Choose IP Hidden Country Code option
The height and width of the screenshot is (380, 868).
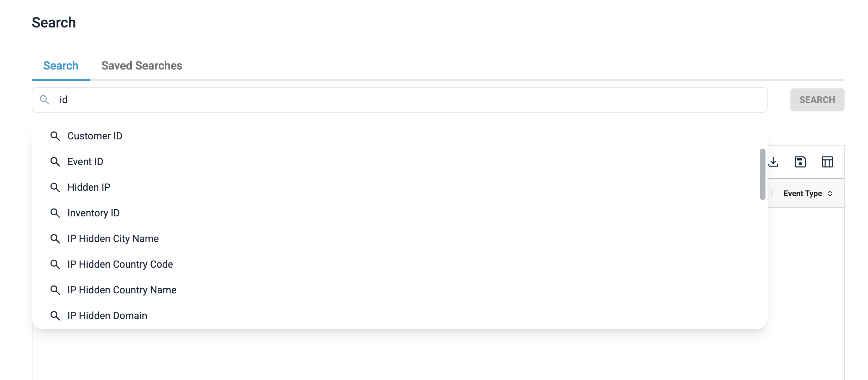(x=120, y=265)
